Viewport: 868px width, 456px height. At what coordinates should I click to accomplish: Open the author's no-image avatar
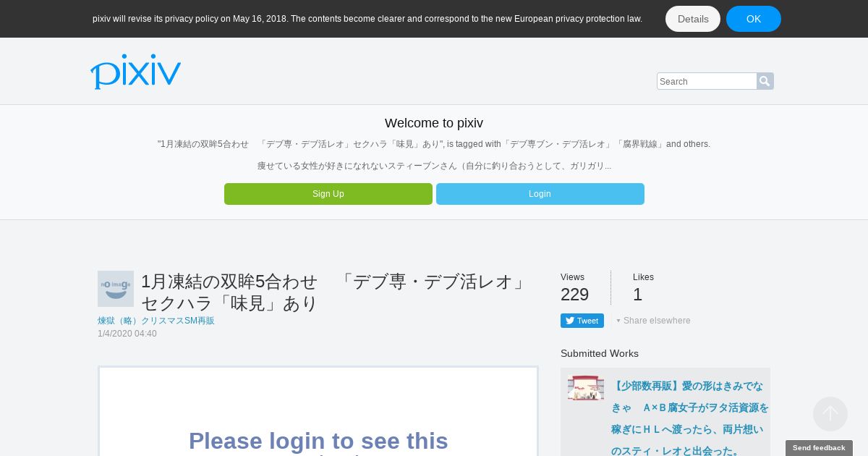click(x=116, y=289)
